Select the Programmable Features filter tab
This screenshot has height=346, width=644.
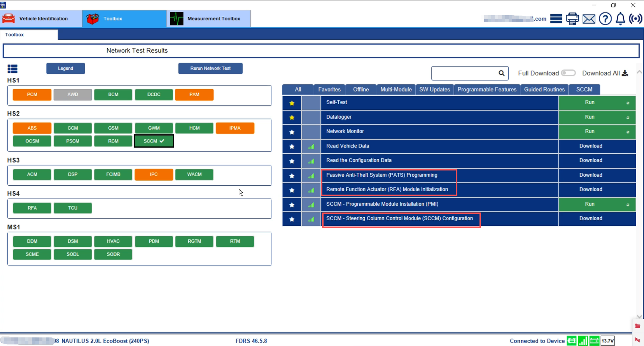tap(486, 90)
